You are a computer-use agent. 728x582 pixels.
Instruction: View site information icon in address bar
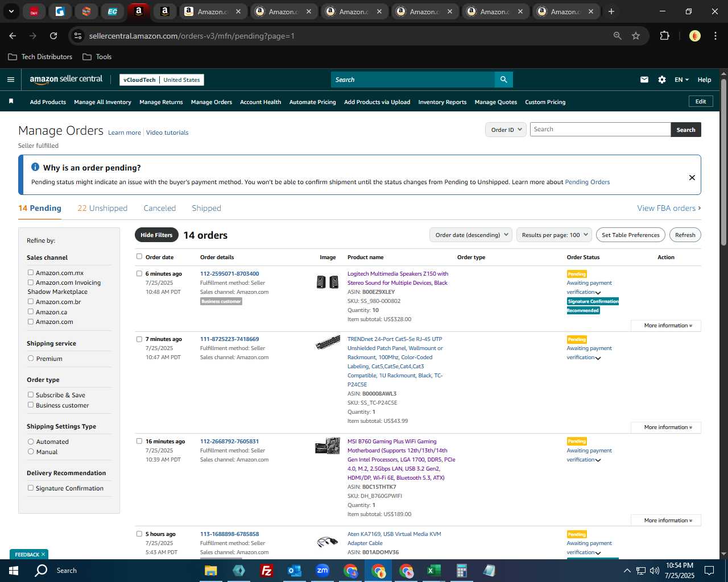coord(78,36)
